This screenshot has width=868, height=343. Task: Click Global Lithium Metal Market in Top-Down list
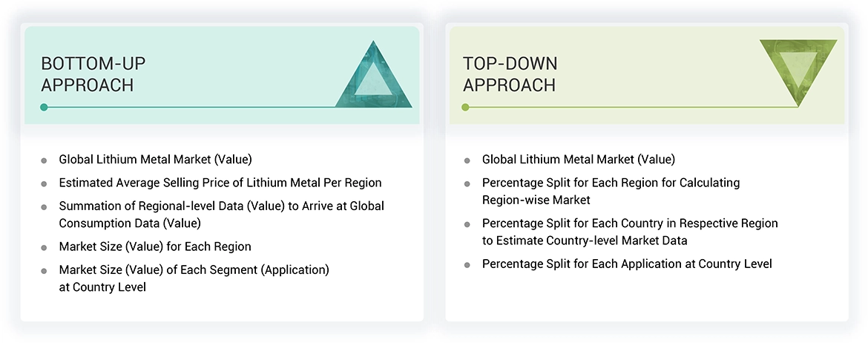[578, 159]
